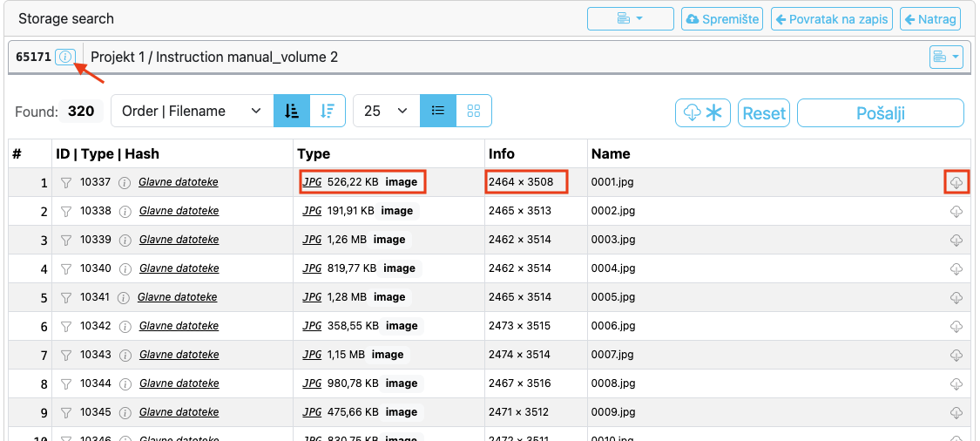The image size is (980, 441).
Task: Click the Natrag button
Action: (x=930, y=19)
